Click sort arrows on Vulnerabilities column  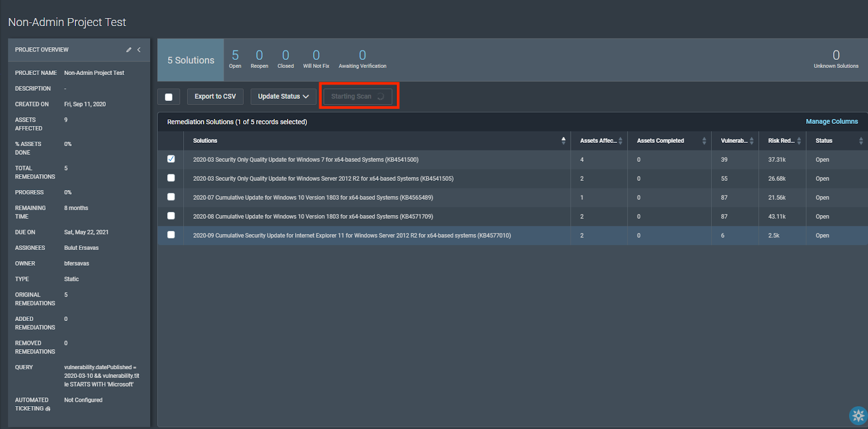751,141
